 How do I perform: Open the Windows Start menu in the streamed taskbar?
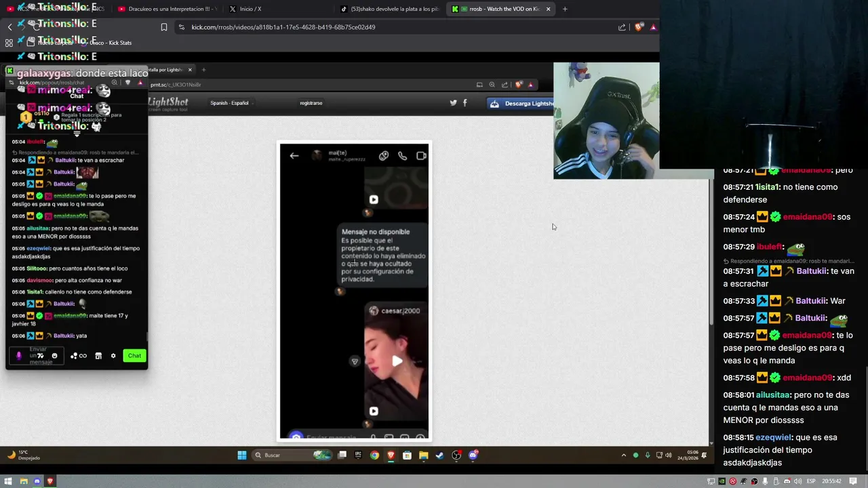point(242,455)
